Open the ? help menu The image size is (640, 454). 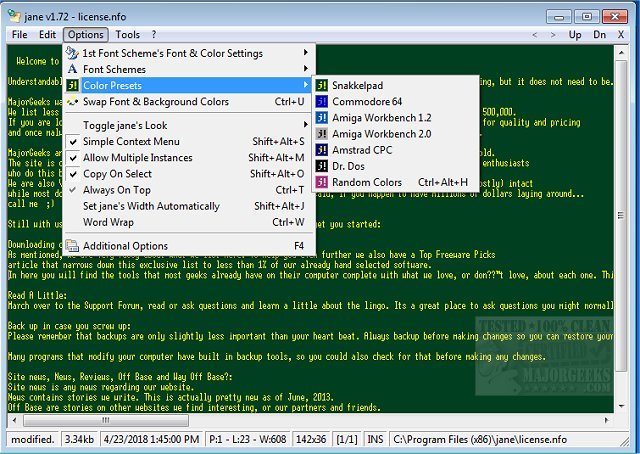(153, 35)
